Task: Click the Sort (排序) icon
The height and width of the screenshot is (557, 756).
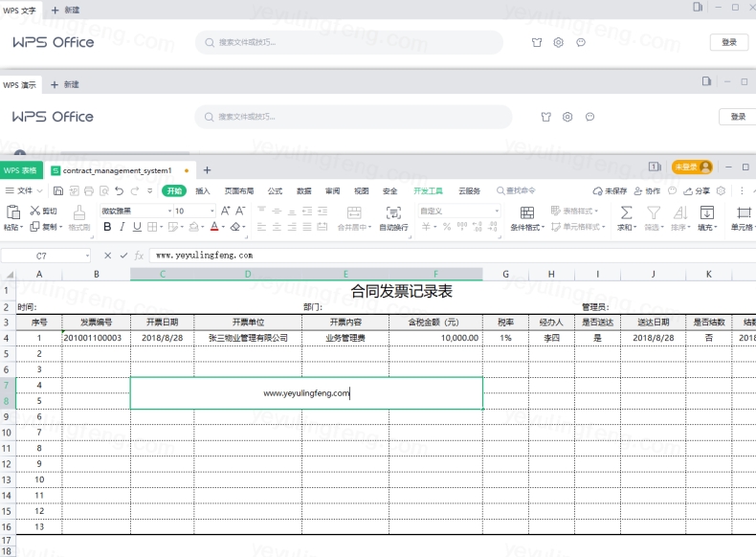Action: tap(680, 212)
